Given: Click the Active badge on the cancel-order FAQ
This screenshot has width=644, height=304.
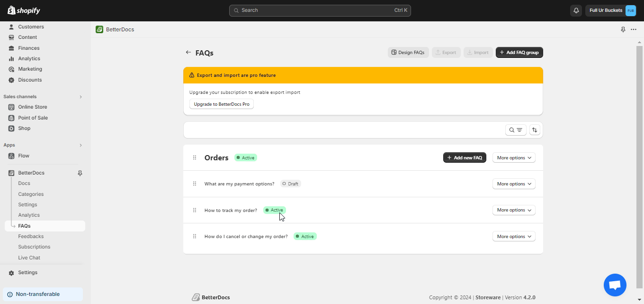Looking at the screenshot, I should point(304,236).
